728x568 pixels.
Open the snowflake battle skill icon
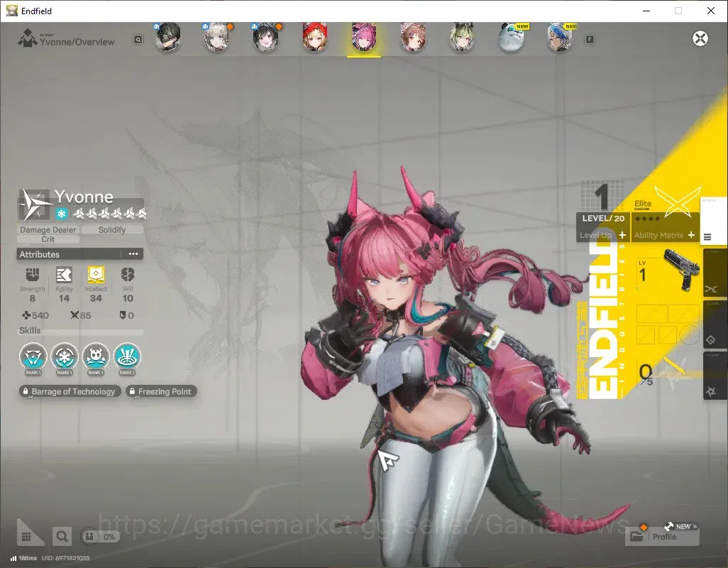click(65, 356)
